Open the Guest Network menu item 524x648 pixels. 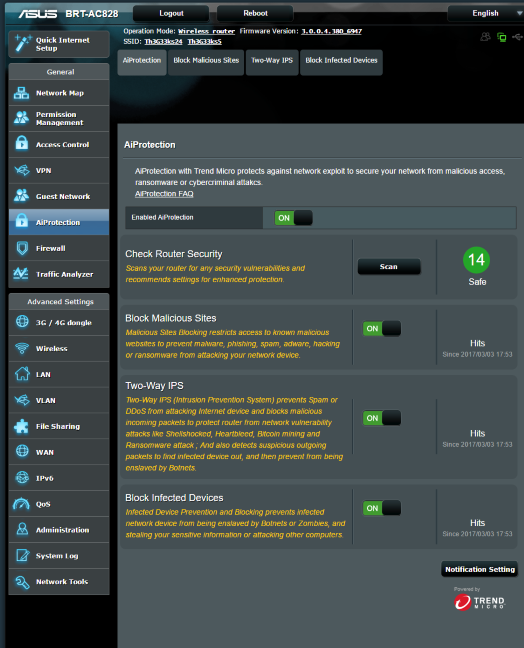[x=59, y=196]
